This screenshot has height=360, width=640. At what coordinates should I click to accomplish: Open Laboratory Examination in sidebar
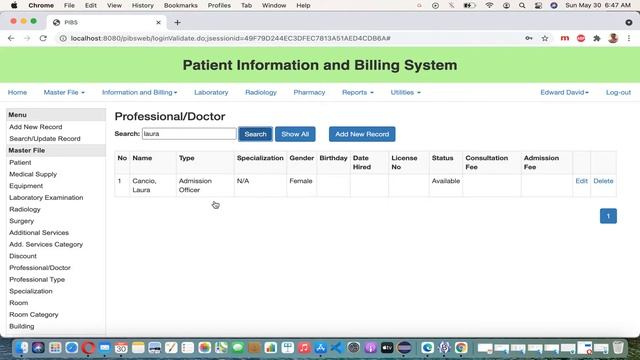tap(46, 198)
